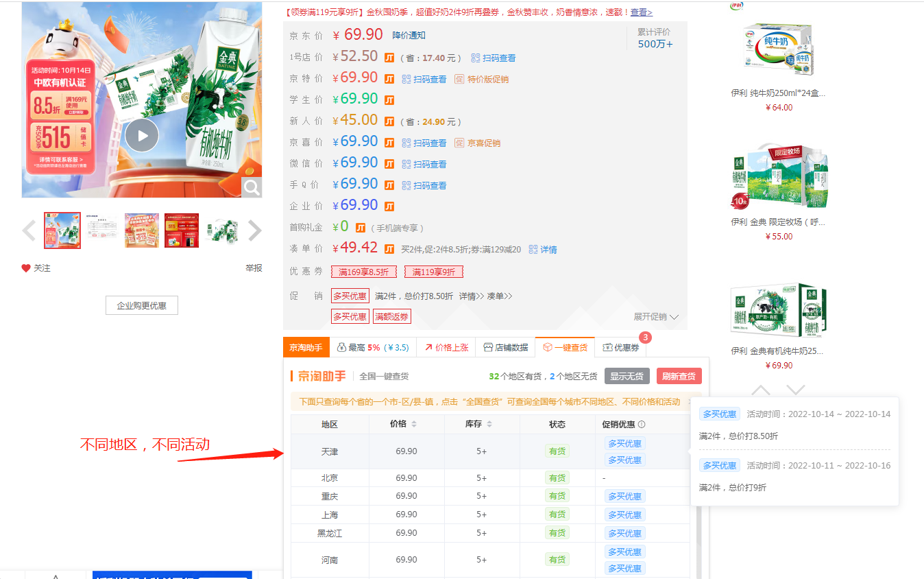The image size is (924, 579).
Task: Open the 价格上涨 price trend tab
Action: pos(446,348)
